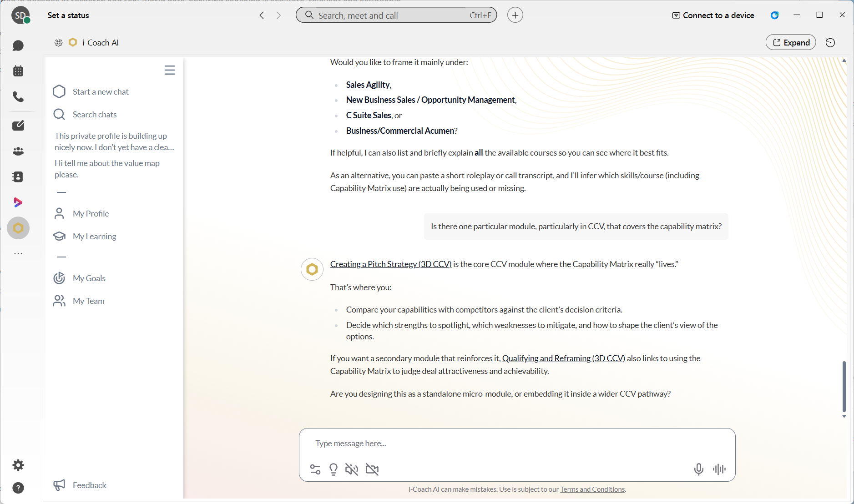
Task: Click the user message about CCV capability matrix
Action: point(576,227)
